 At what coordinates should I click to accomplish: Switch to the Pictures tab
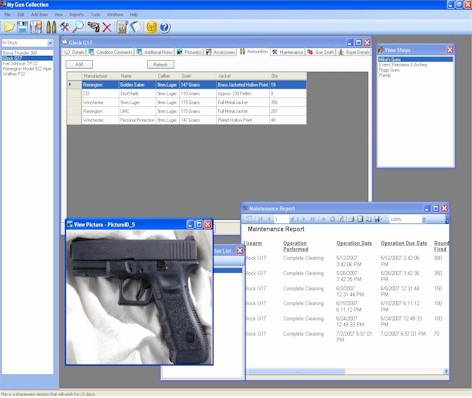[189, 52]
